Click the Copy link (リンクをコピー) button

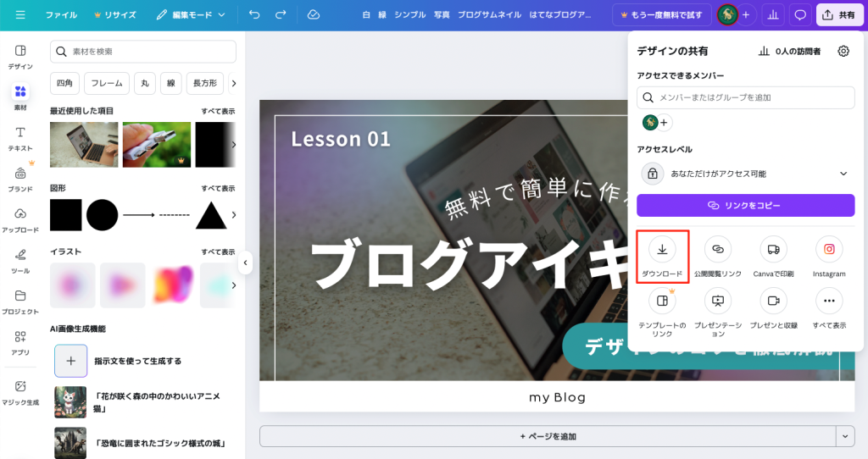click(745, 205)
